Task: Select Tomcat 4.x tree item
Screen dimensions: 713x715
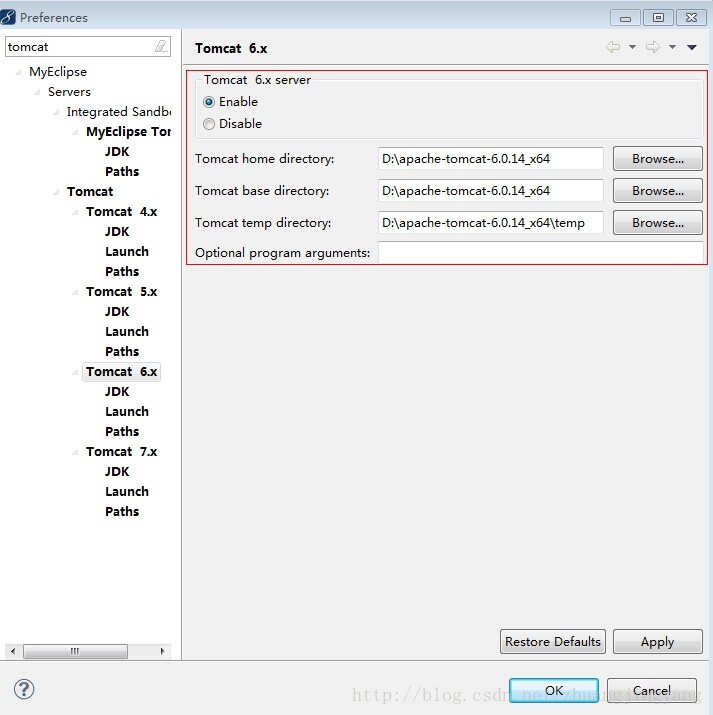Action: tap(121, 212)
